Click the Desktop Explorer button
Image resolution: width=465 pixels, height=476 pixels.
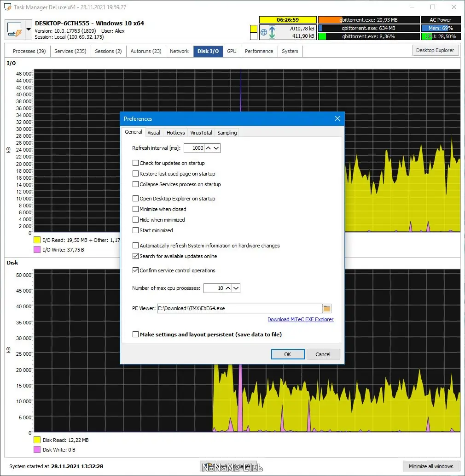point(435,50)
